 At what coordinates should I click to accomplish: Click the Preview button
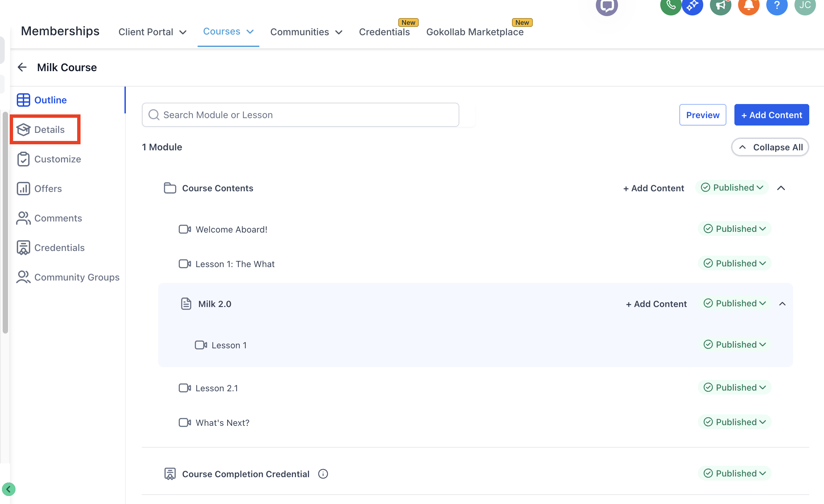point(703,115)
